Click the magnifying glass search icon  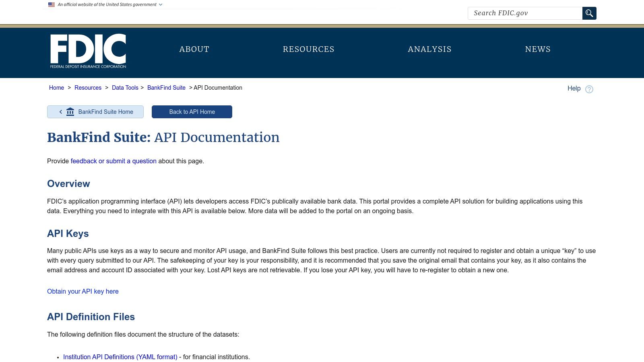click(x=589, y=13)
